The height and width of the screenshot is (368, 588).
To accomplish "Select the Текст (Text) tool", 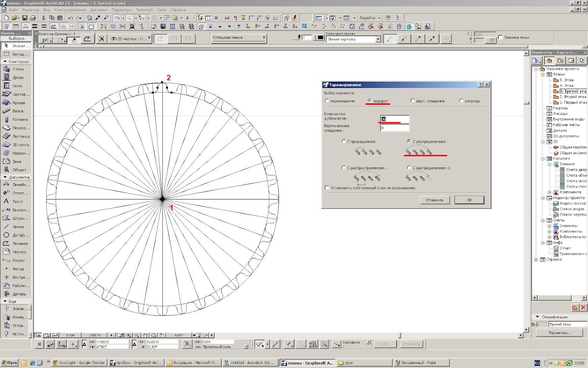I will (16, 202).
